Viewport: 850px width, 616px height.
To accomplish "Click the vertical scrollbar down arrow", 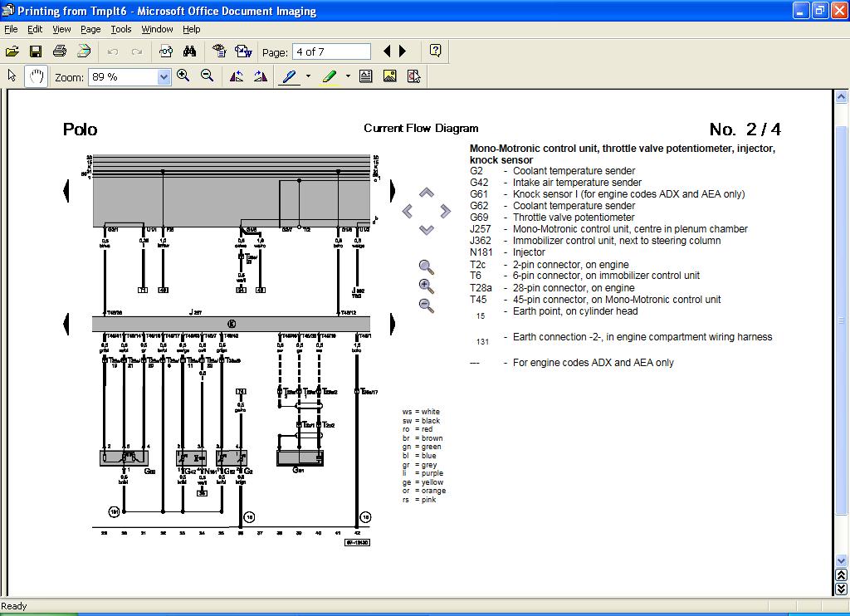I will pyautogui.click(x=841, y=560).
